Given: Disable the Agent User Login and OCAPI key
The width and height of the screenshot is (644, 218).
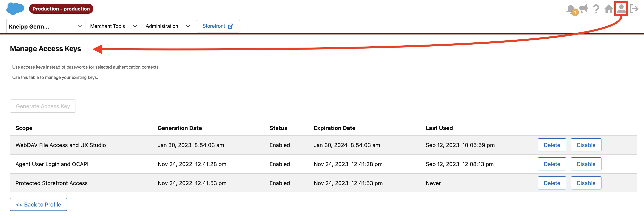Looking at the screenshot, I should coord(586,164).
